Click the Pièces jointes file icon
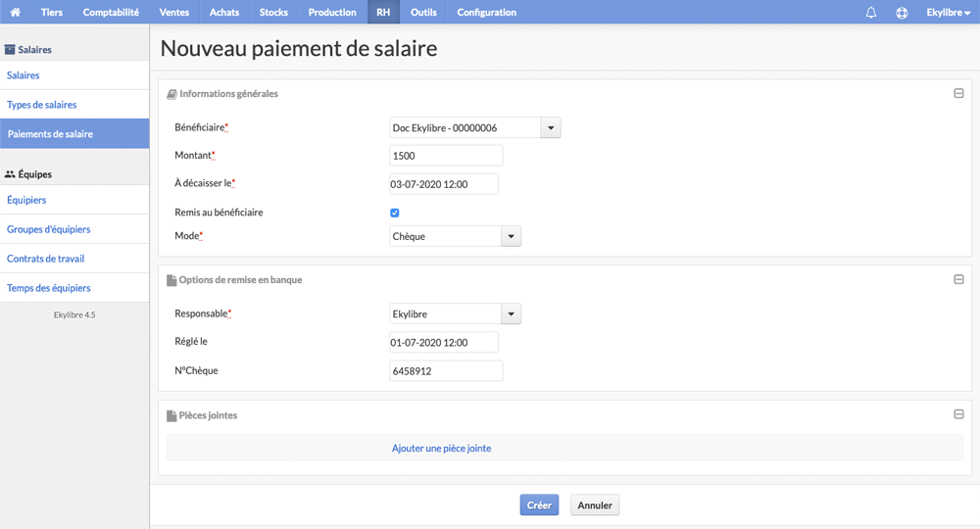The image size is (980, 529). (x=171, y=415)
